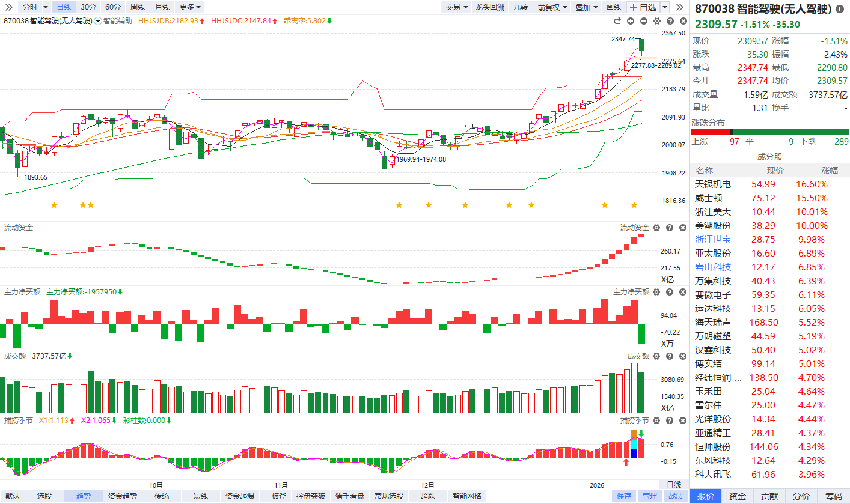Switch chart period to 60分

click(x=112, y=7)
